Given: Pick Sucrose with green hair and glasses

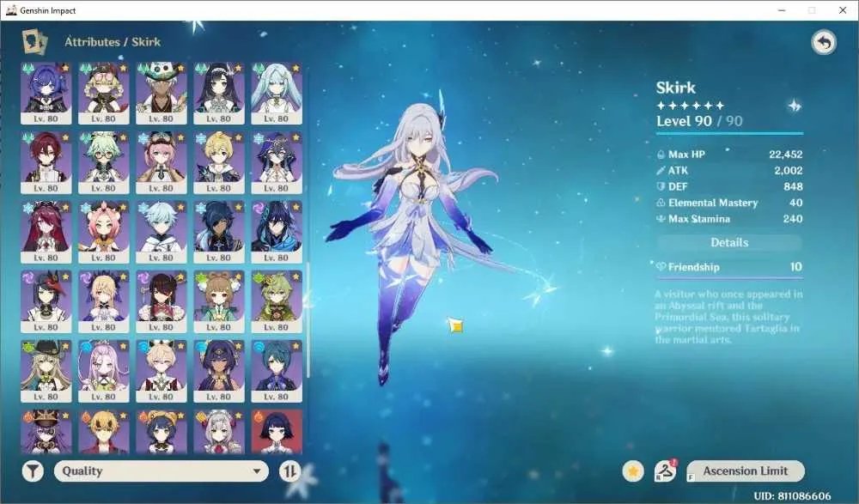Looking at the screenshot, I should pos(104,162).
